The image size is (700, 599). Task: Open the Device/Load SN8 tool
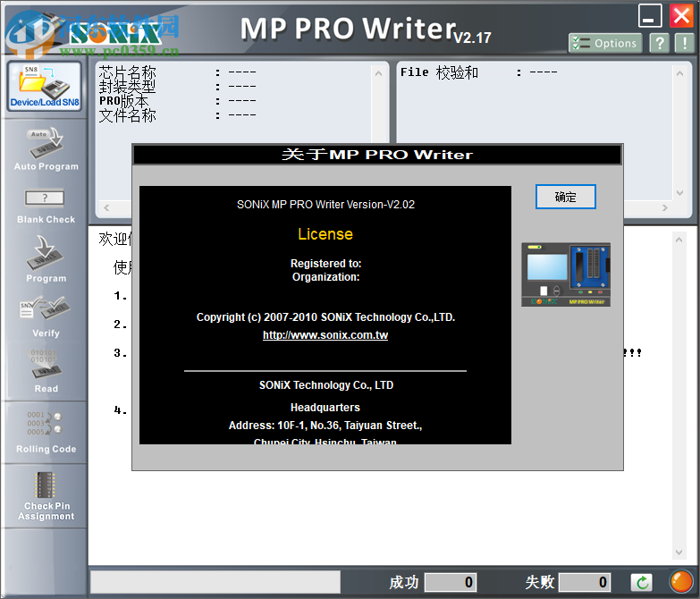point(44,86)
